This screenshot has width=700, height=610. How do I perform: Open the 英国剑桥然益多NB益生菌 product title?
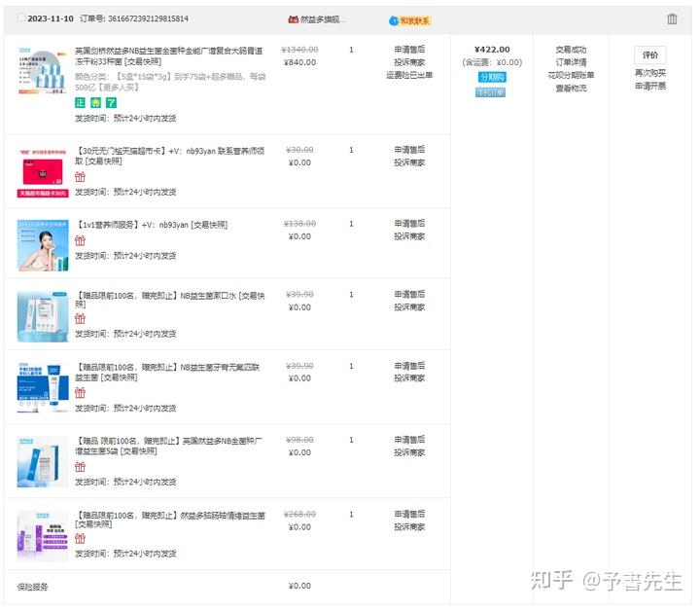pyautogui.click(x=169, y=55)
